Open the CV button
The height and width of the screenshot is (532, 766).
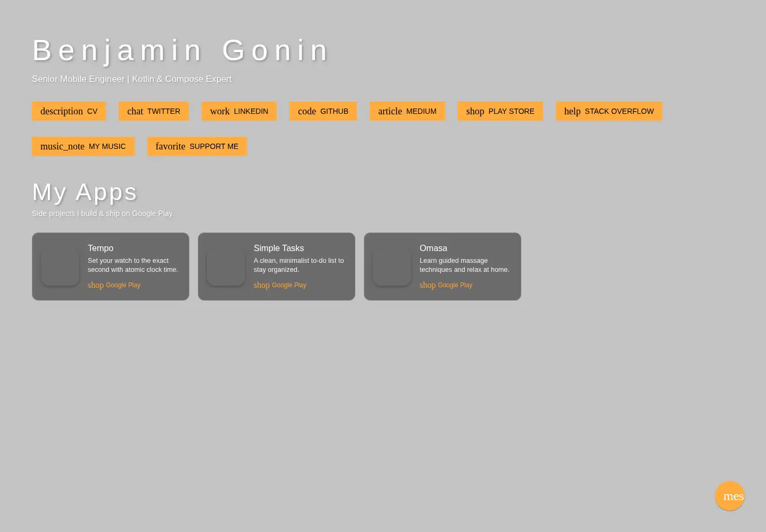69,111
